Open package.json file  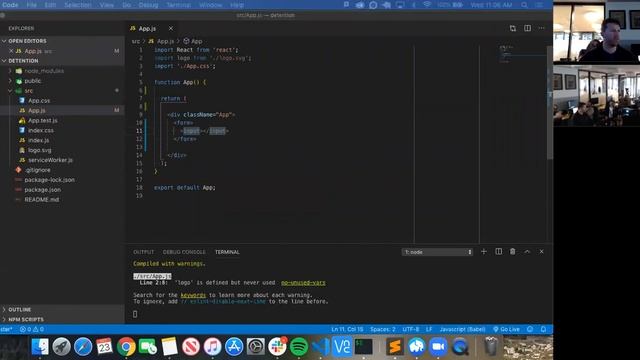(x=42, y=190)
